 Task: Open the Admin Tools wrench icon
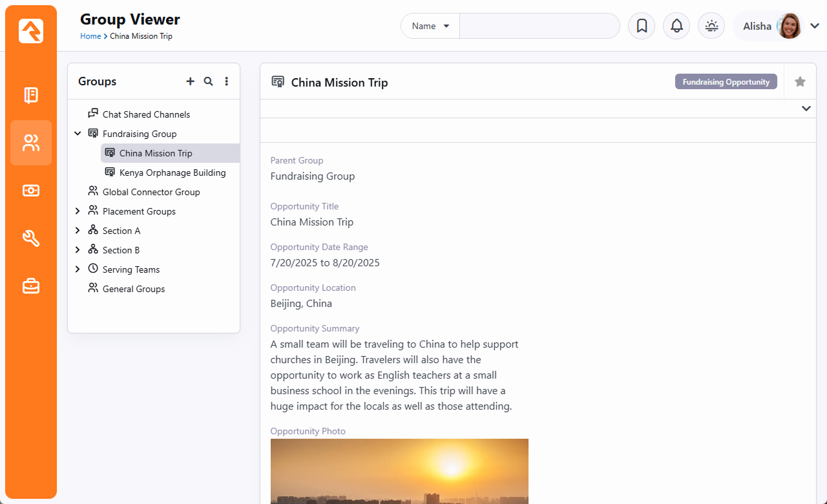pos(31,238)
